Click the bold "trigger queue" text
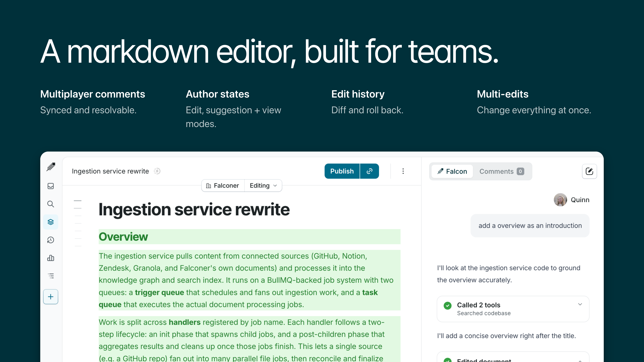Image resolution: width=644 pixels, height=362 pixels. pyautogui.click(x=160, y=292)
